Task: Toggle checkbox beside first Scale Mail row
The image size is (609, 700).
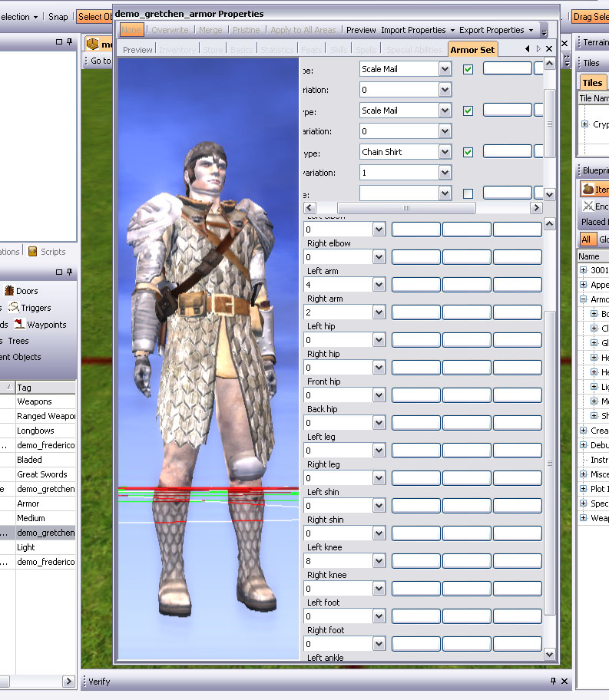Action: click(468, 69)
